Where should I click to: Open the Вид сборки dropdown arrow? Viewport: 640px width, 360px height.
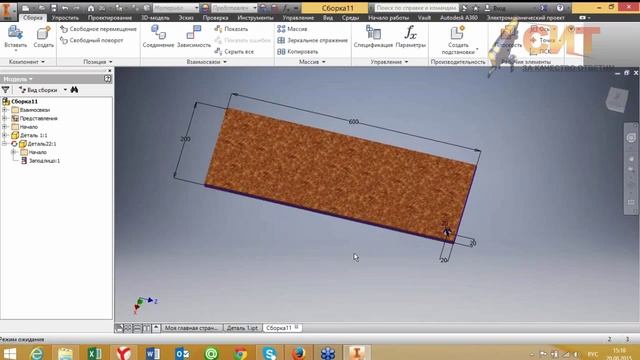click(x=65, y=90)
